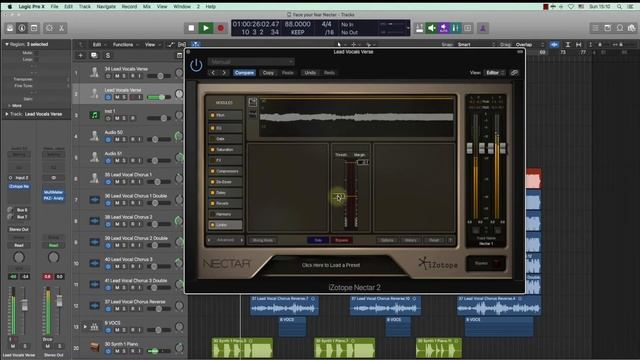Click the teal tuner/mixer icon in control bar
The image size is (640, 360).
(456, 28)
